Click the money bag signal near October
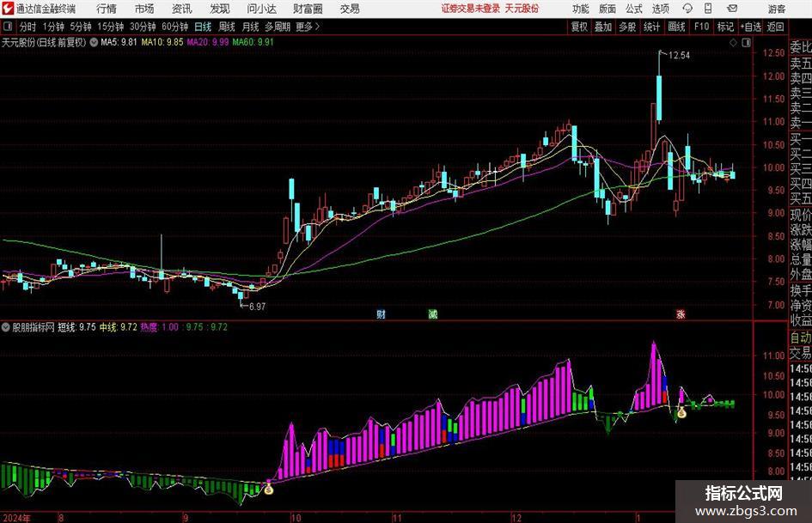The width and height of the screenshot is (812, 523). 268,488
